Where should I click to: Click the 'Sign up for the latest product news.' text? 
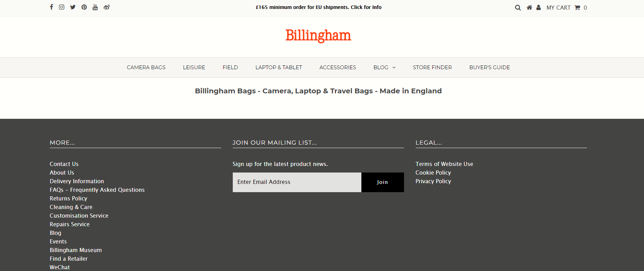(280, 164)
